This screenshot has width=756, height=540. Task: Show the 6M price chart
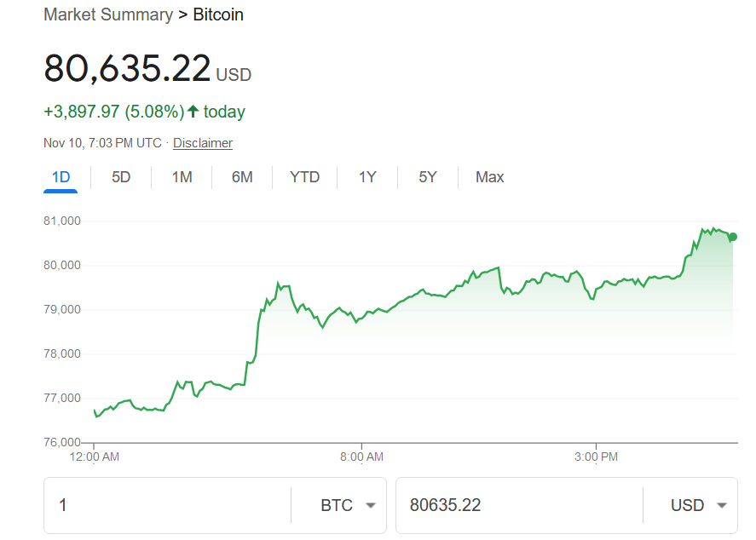click(x=242, y=177)
